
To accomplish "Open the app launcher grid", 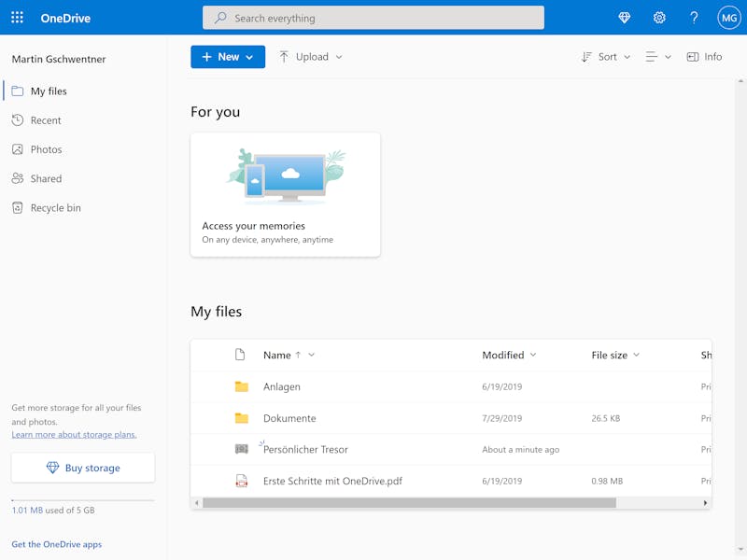I will pos(17,18).
